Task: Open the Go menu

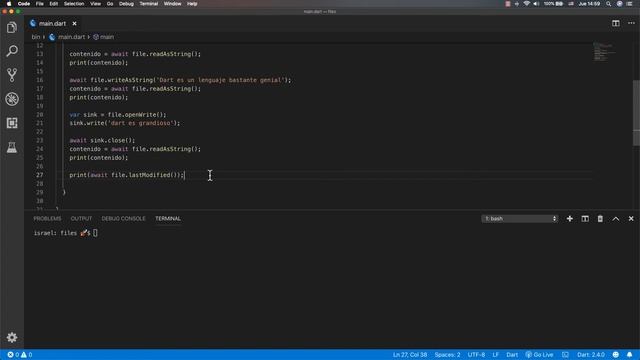Action: point(110,4)
